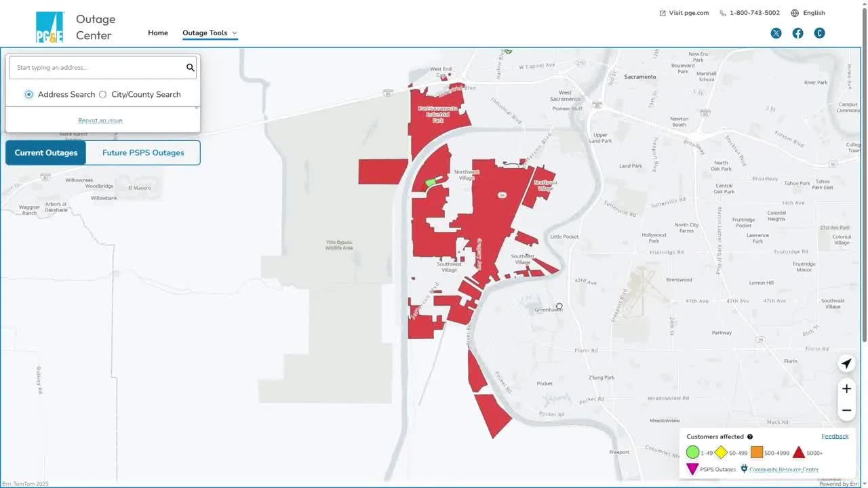The width and height of the screenshot is (868, 488).
Task: Click the Greenhaven label on the map
Action: pyautogui.click(x=549, y=310)
